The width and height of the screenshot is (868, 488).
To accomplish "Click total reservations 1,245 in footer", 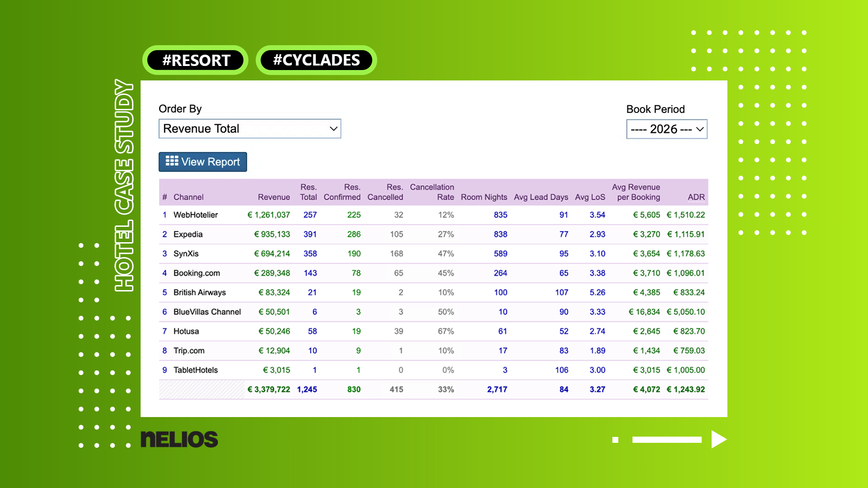I will [x=307, y=389].
